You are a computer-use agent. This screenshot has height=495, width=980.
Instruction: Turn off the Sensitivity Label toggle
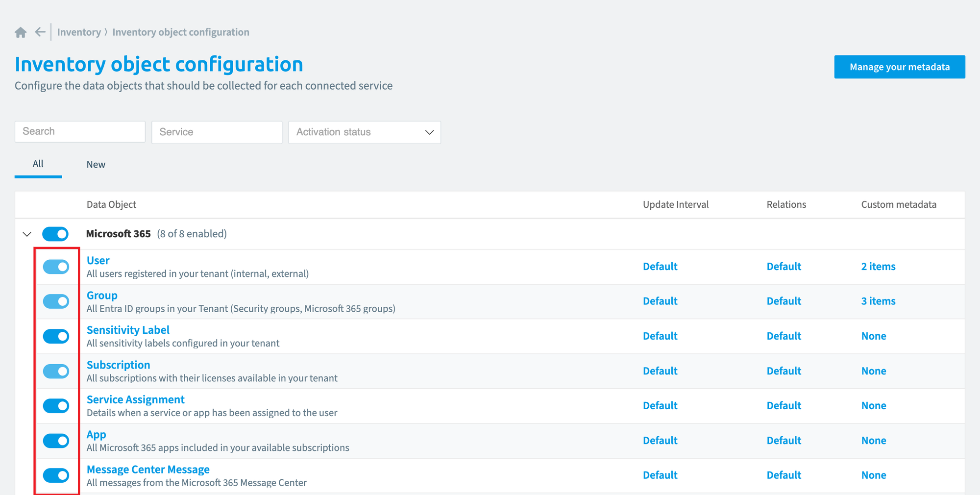(x=56, y=336)
